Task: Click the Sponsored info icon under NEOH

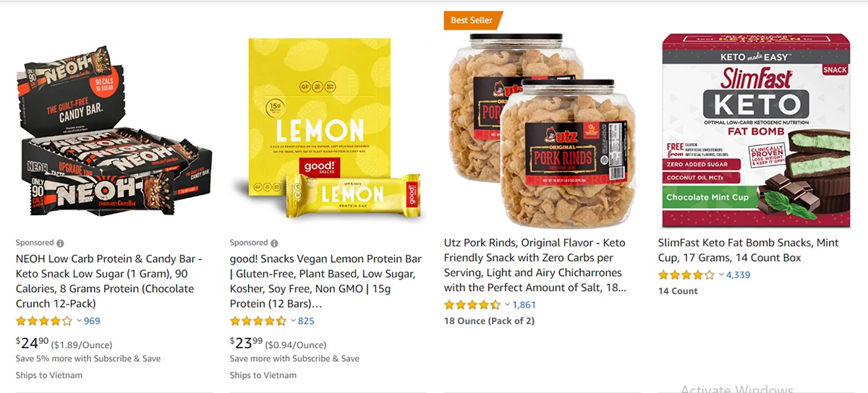Action: coord(60,243)
